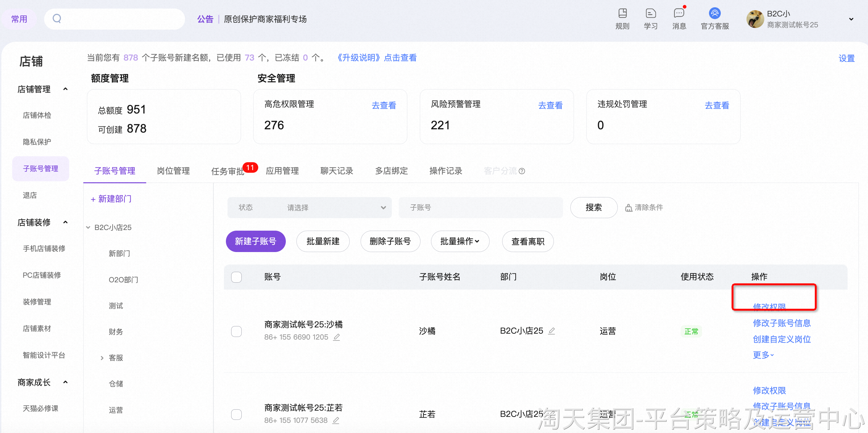The width and height of the screenshot is (868, 433).
Task: Open 隐私保护 in sidebar
Action: 37,142
